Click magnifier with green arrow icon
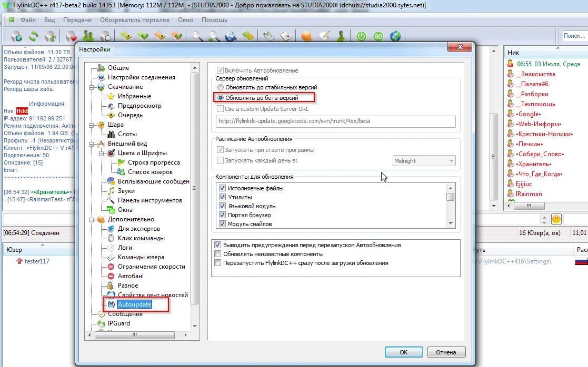Viewport: 588px width, 367px height. pos(214,36)
